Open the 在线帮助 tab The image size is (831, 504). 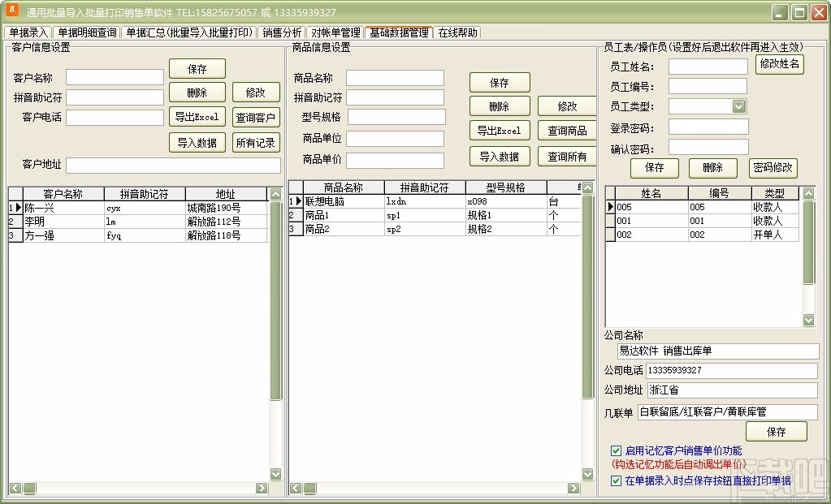459,32
